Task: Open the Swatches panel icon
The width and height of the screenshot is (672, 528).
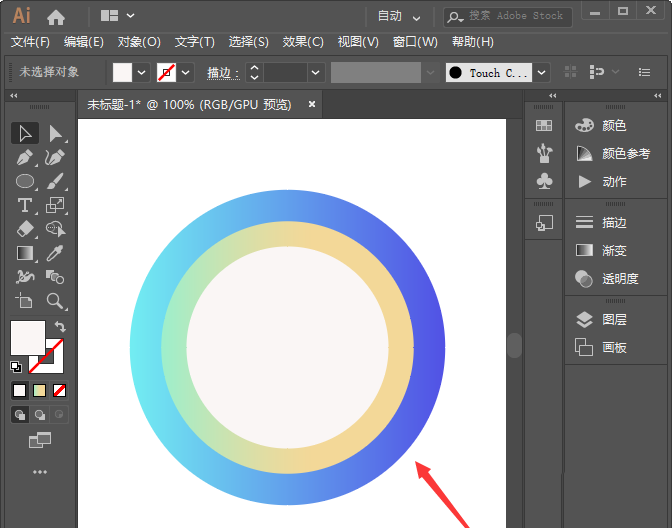Action: coord(544,126)
